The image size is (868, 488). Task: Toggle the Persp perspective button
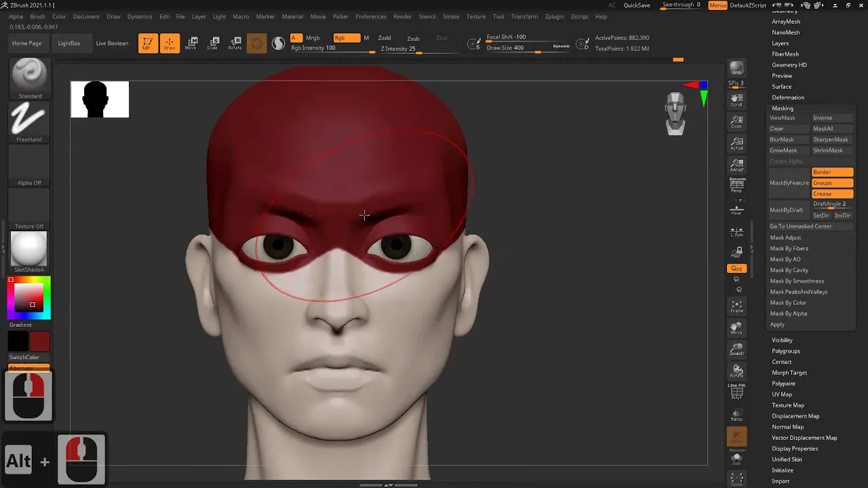pyautogui.click(x=736, y=186)
